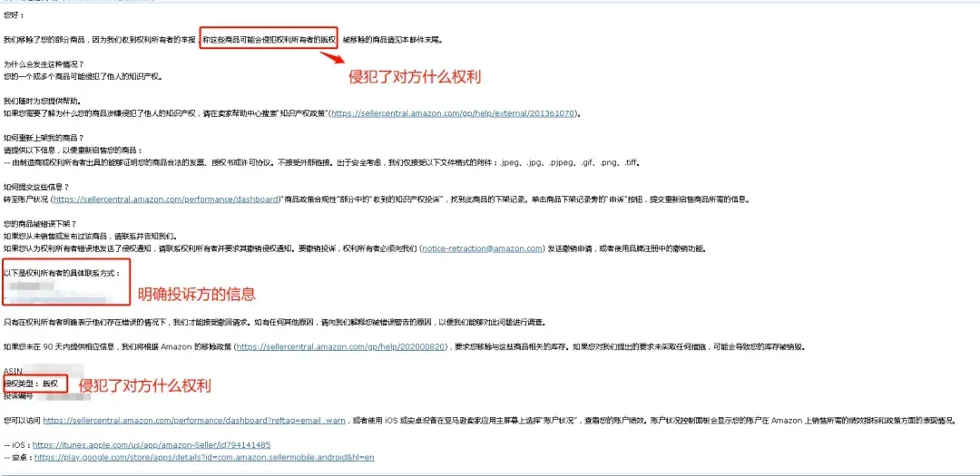
Task: Click the "投诉编号" label
Action: (18, 395)
